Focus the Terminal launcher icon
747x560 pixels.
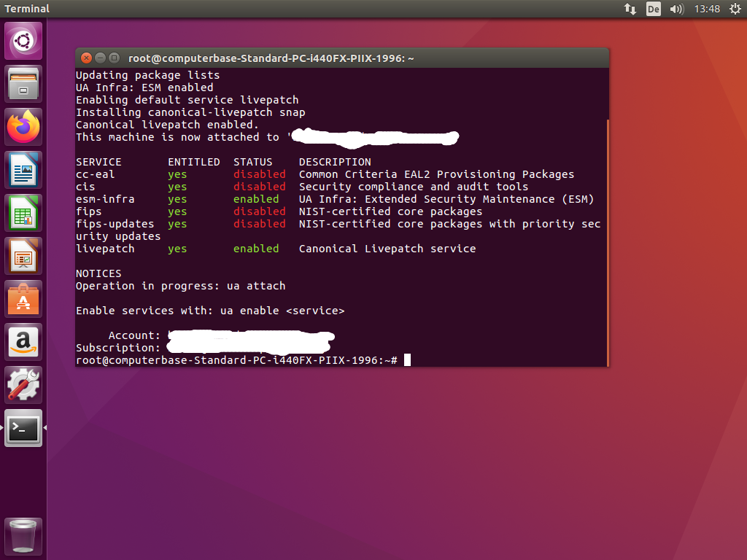23,428
